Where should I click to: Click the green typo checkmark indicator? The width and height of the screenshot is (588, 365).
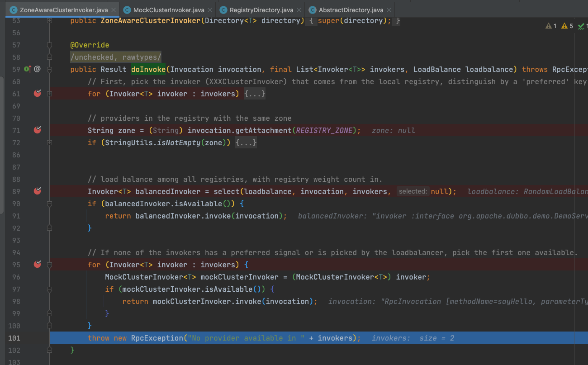(x=583, y=26)
